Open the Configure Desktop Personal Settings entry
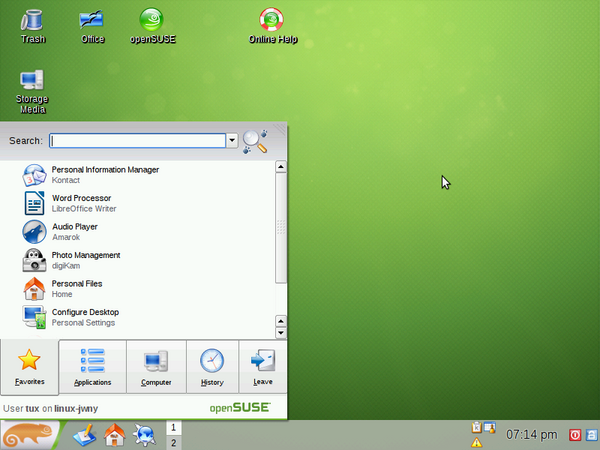600x450 pixels. (x=85, y=318)
